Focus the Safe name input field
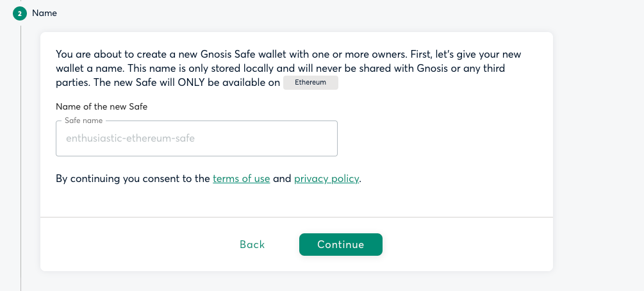The width and height of the screenshot is (644, 291). tap(196, 138)
